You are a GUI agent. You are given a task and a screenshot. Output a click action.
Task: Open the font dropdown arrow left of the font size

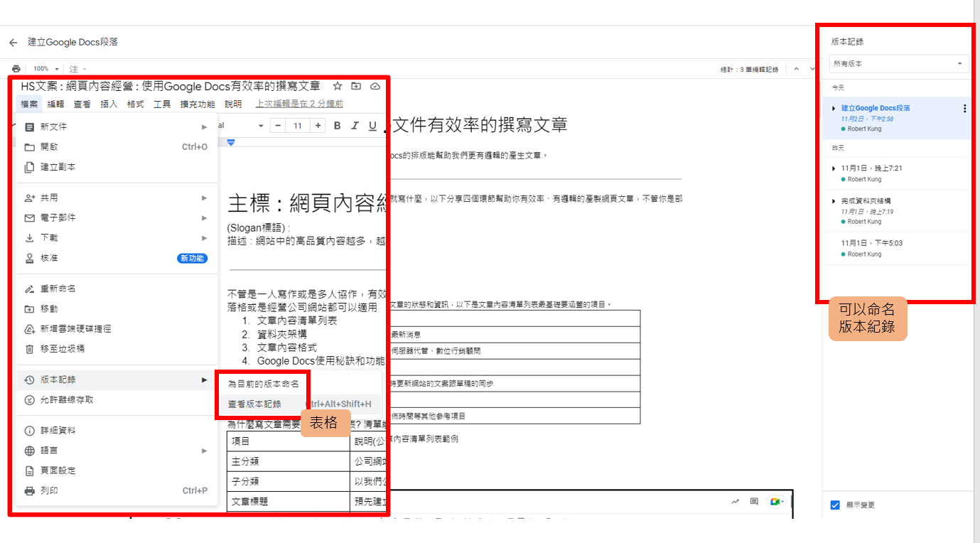pos(261,126)
